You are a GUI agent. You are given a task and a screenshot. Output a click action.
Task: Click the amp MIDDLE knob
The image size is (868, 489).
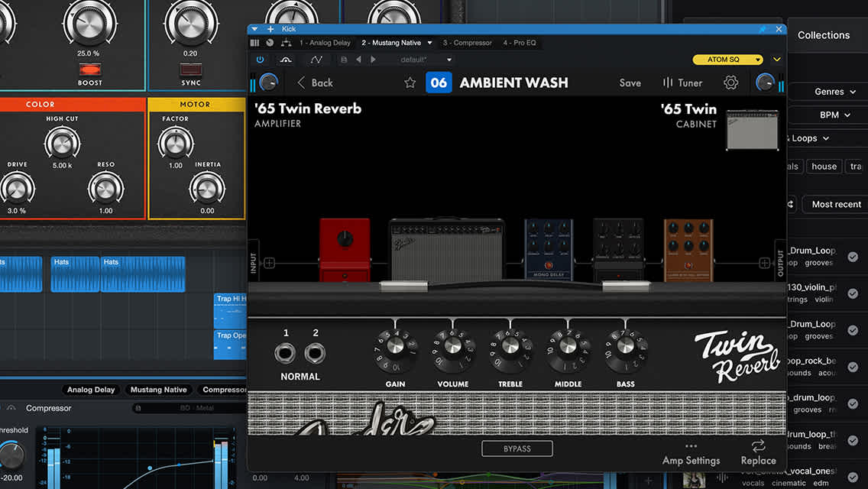[568, 346]
